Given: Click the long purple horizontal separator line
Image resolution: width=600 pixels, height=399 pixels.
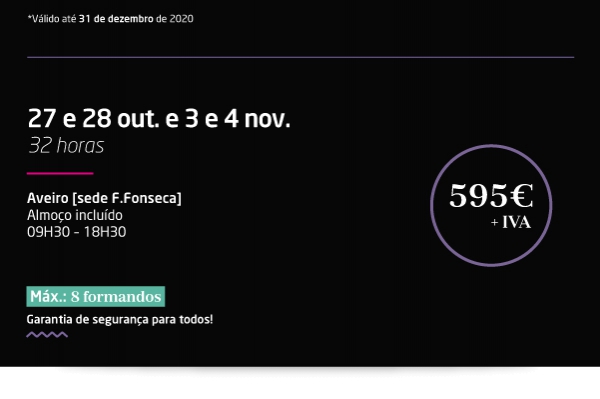Looking at the screenshot, I should coord(300,57).
